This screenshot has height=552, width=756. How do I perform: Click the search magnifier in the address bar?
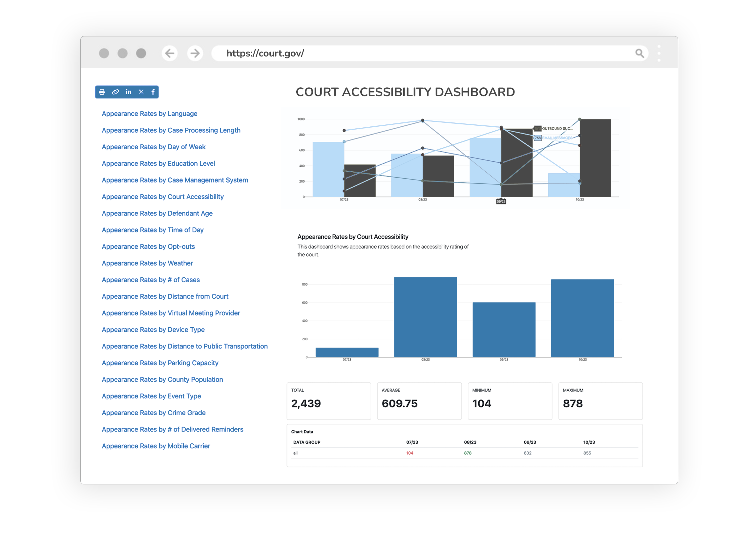pyautogui.click(x=640, y=53)
